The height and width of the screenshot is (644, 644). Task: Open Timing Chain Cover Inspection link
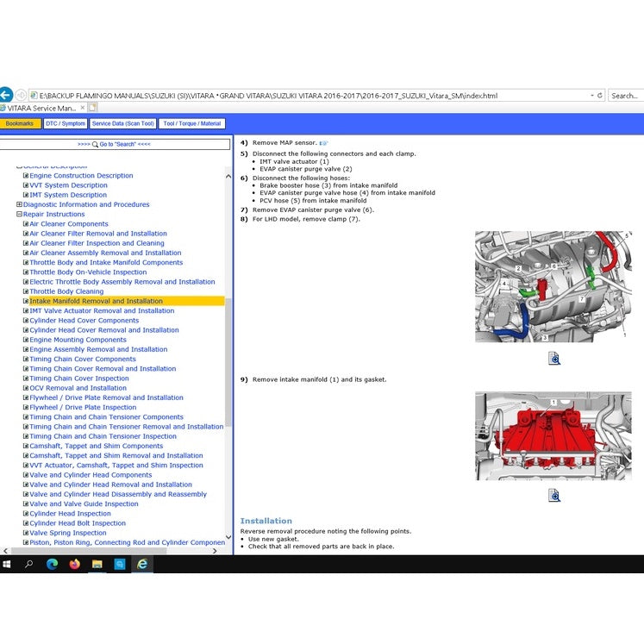point(79,378)
